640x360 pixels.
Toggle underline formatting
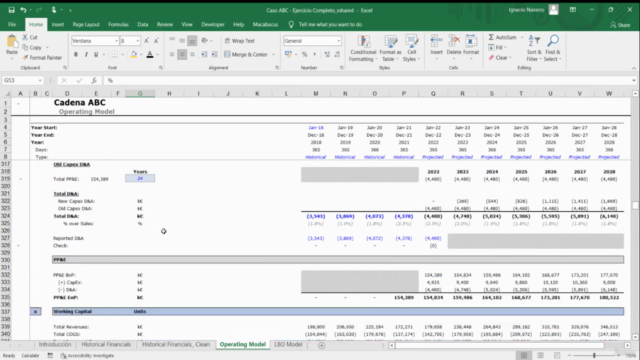coord(96,54)
